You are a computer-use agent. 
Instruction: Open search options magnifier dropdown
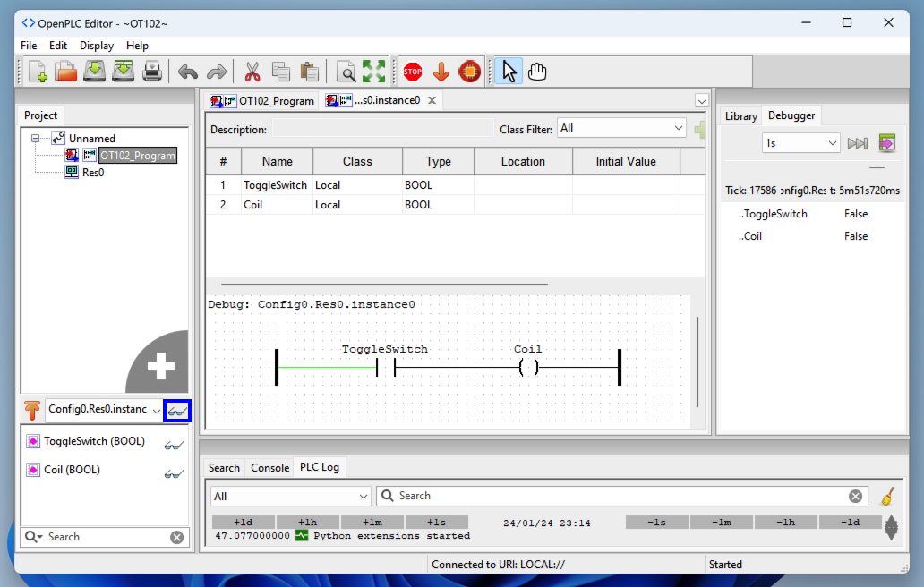pos(34,537)
